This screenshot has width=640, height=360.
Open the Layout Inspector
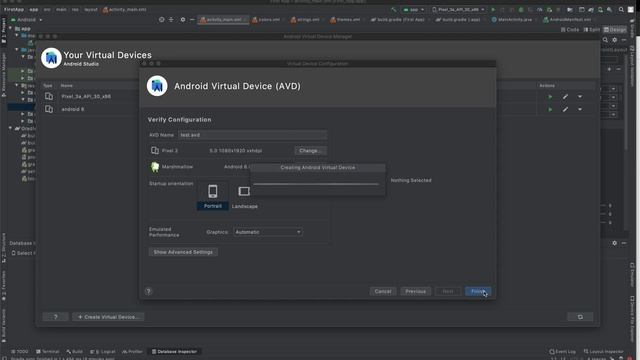[x=603, y=351]
